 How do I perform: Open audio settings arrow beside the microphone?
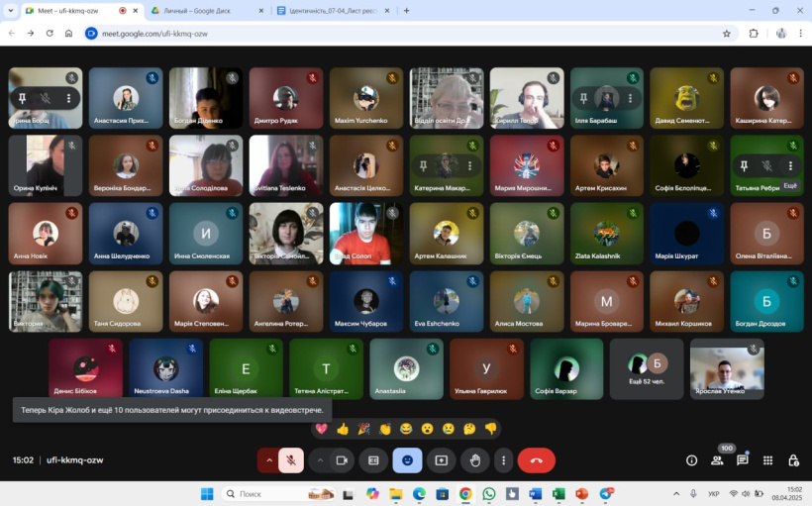click(268, 460)
